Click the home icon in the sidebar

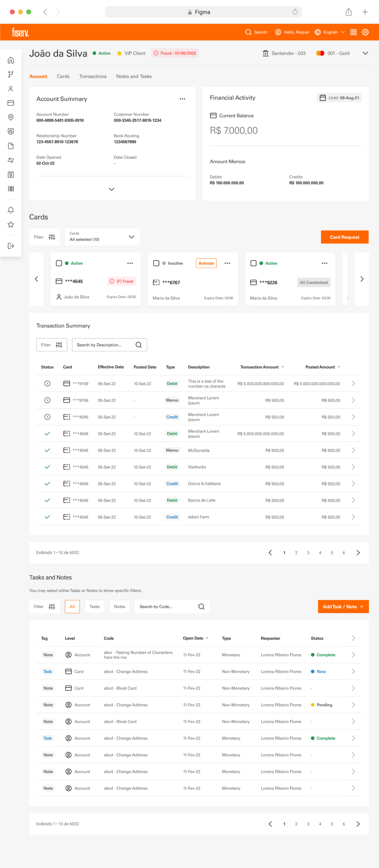point(11,60)
